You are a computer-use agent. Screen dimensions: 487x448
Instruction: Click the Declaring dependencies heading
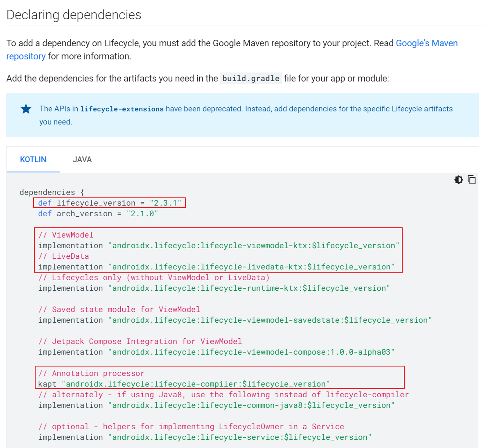pyautogui.click(x=74, y=15)
